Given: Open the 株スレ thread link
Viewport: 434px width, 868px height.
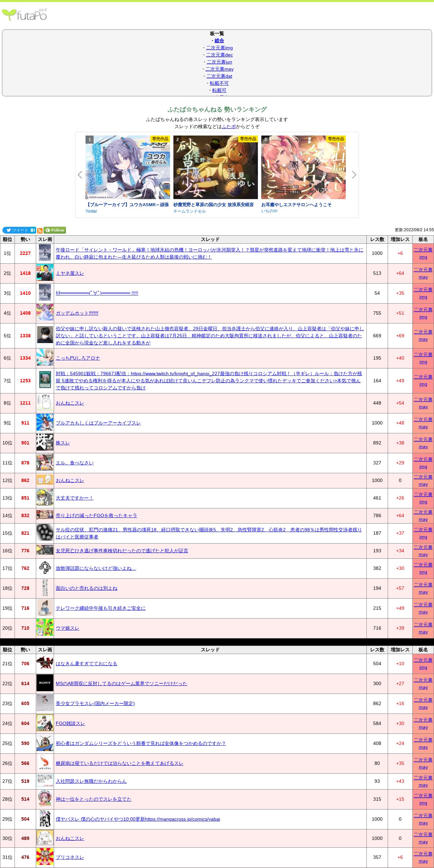Looking at the screenshot, I should (x=63, y=443).
